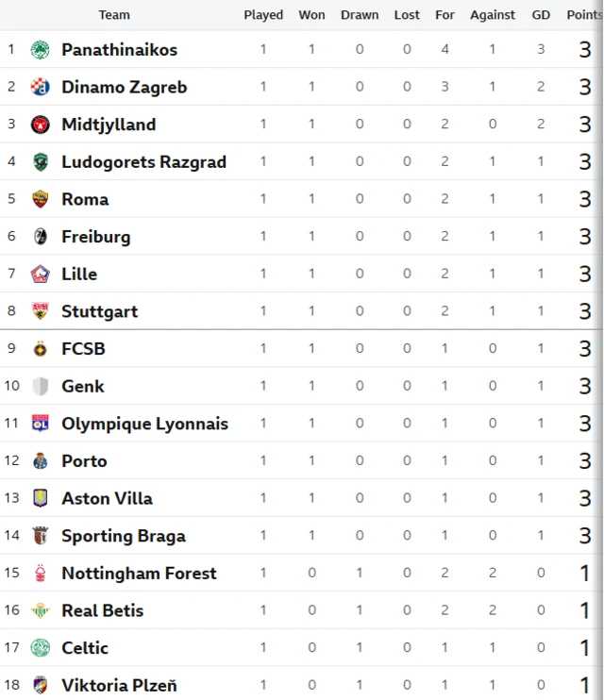
Task: Click the Lille club logo
Action: coord(40,274)
